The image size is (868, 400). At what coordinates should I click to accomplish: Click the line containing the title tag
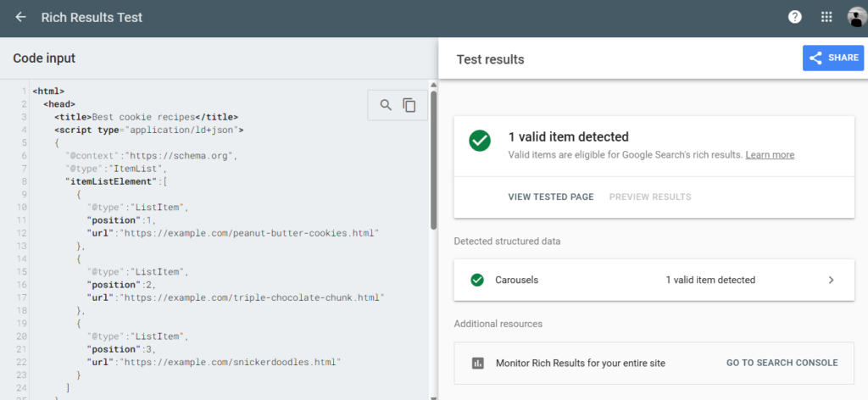pyautogui.click(x=146, y=117)
